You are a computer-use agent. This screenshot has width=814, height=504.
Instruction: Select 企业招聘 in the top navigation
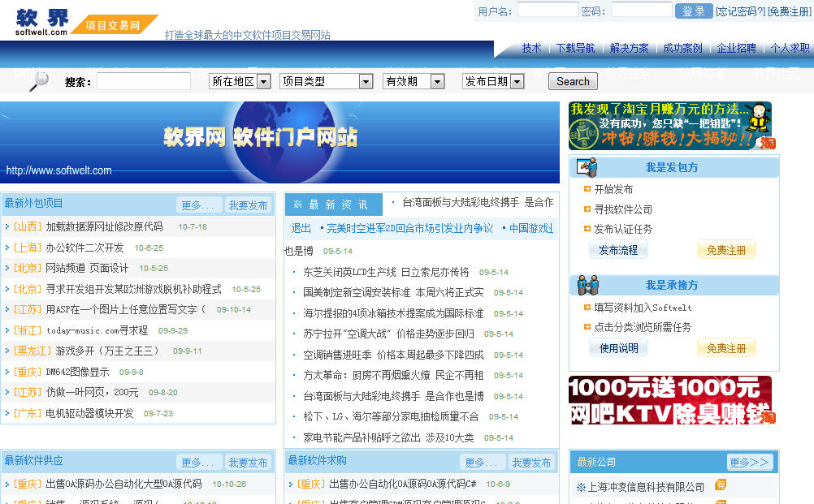(x=736, y=49)
